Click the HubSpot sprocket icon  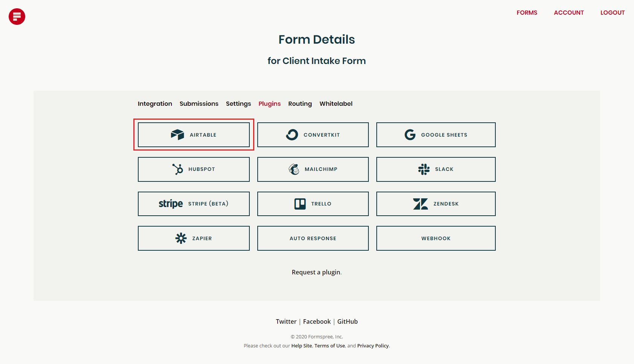[x=176, y=169]
